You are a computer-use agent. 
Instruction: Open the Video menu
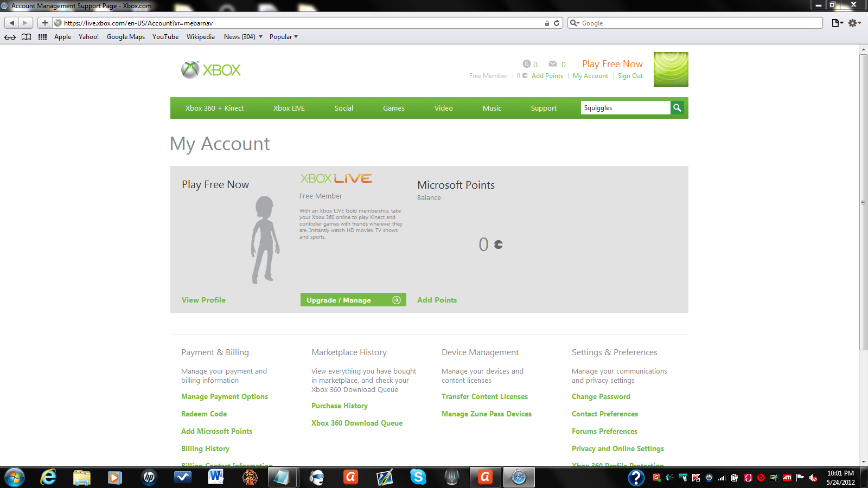tap(444, 108)
